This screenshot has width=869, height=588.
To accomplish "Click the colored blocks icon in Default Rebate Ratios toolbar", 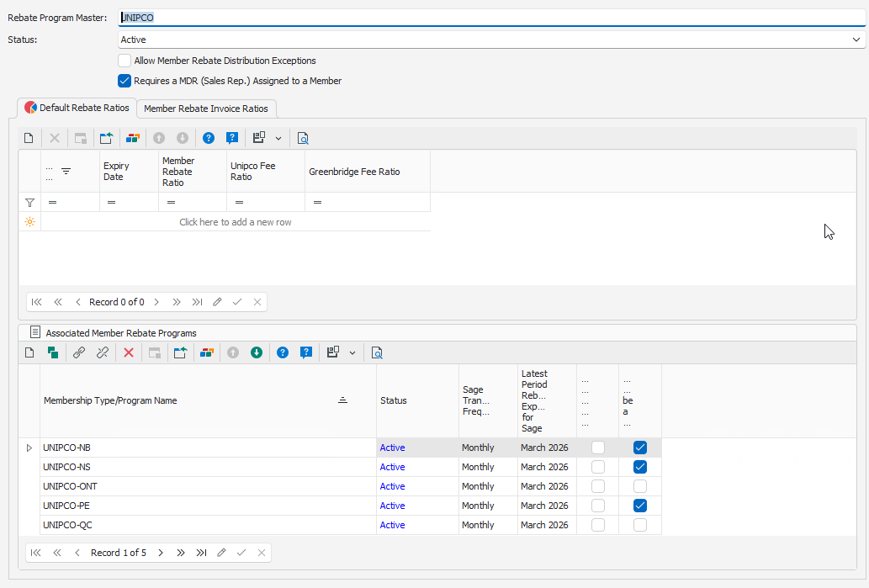I will coord(132,138).
